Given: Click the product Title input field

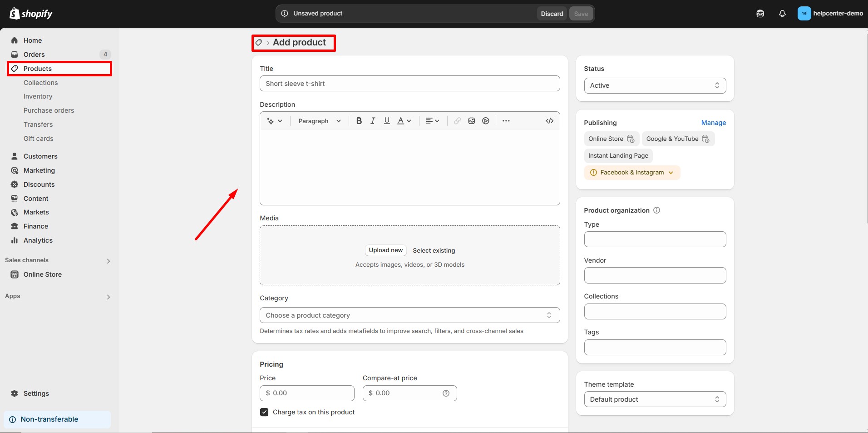Looking at the screenshot, I should [409, 84].
